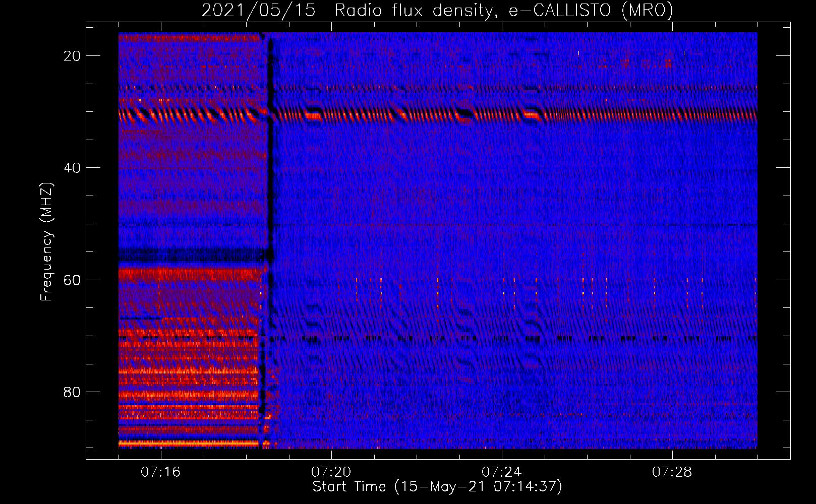816x504 pixels.
Task: Click the plot title "2021/05/15 Radio flux density, e-CALLISTO (MRO)"
Action: click(x=437, y=10)
